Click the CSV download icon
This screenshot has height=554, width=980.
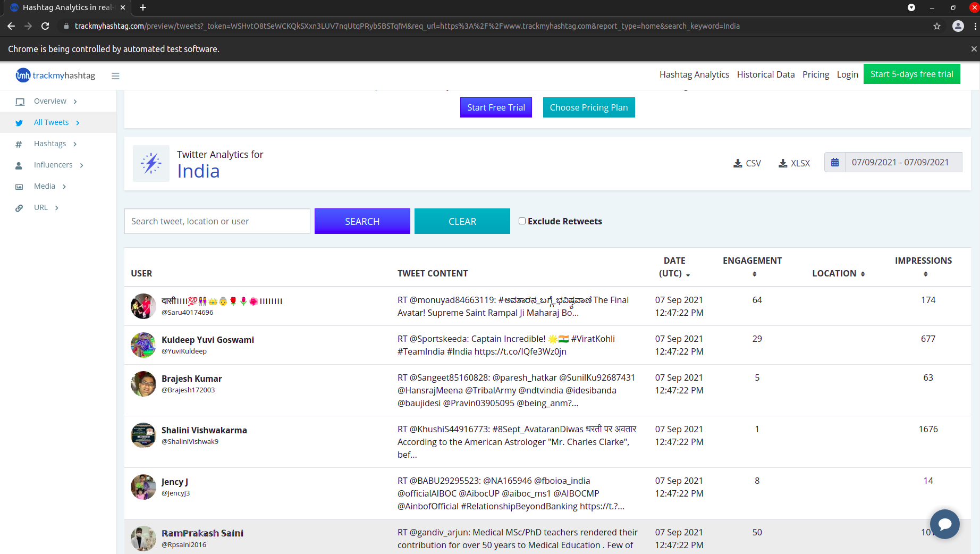(x=738, y=163)
